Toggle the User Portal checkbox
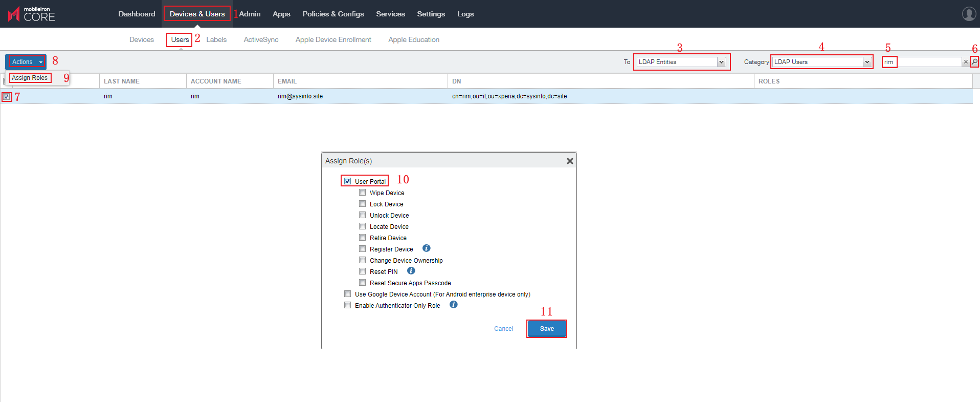980x402 pixels. (348, 181)
